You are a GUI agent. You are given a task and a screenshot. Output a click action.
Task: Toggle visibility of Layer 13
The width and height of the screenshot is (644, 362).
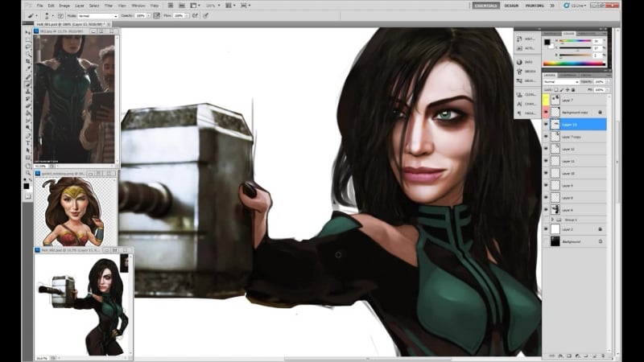(x=546, y=125)
